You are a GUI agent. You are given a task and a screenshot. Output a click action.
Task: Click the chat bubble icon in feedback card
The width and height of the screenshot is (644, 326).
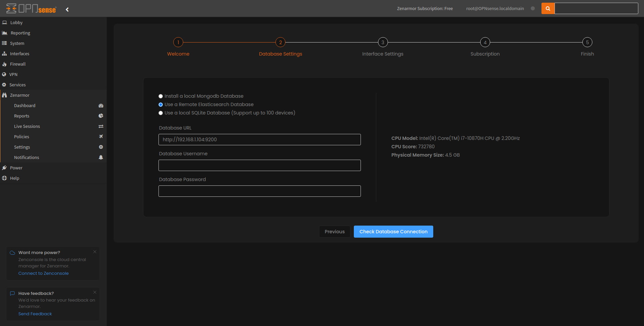12,293
